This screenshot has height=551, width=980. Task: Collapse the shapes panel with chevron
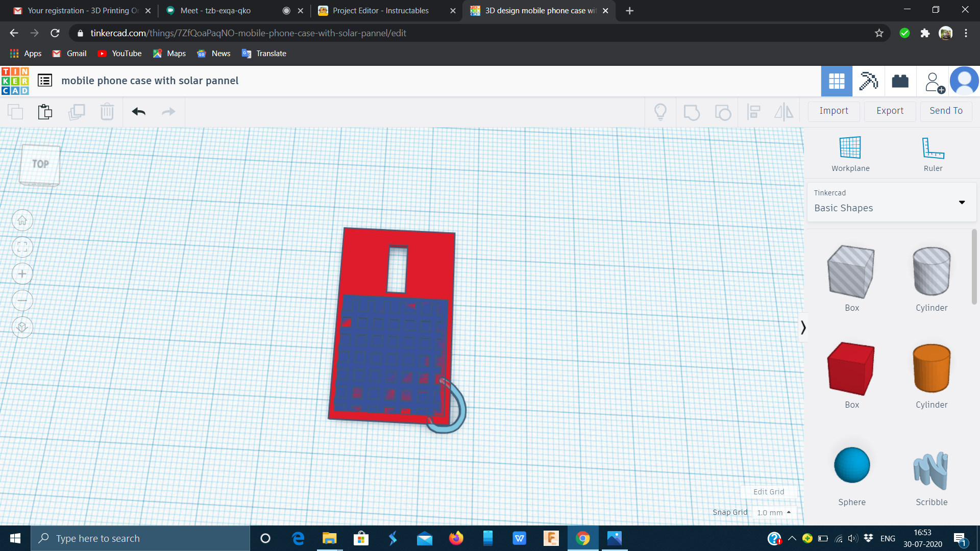(803, 327)
